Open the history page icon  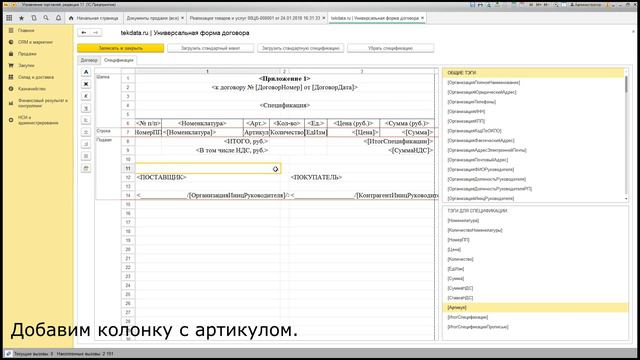34,18
